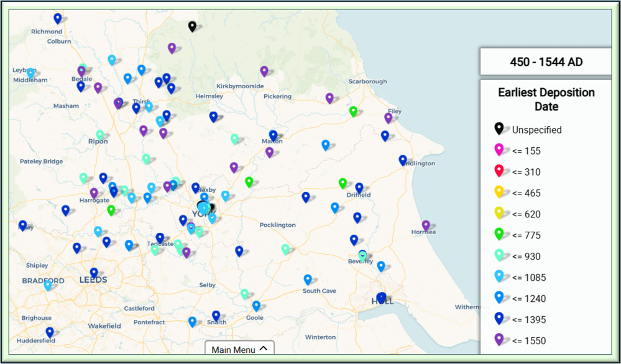Image resolution: width=621 pixels, height=364 pixels.
Task: Click the dark blue marker above Richmond
Action: (58, 19)
